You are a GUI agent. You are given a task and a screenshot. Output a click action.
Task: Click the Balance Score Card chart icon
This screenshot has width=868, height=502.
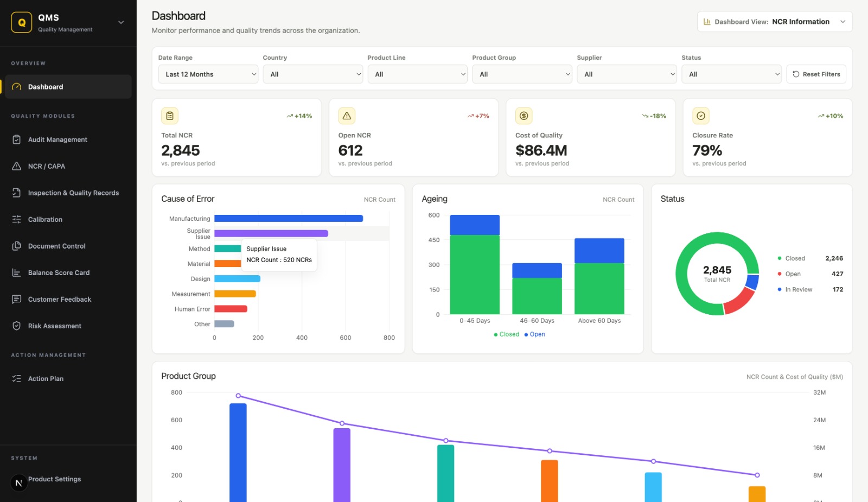tap(17, 272)
